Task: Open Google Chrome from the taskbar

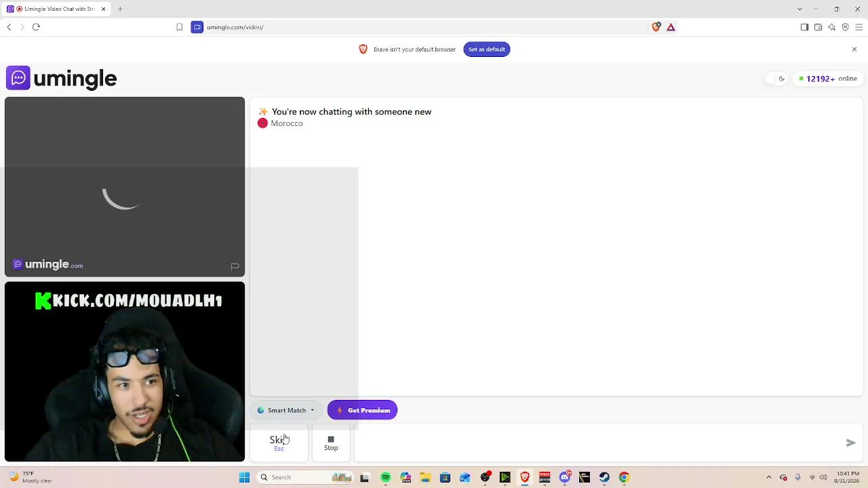Action: [x=624, y=477]
